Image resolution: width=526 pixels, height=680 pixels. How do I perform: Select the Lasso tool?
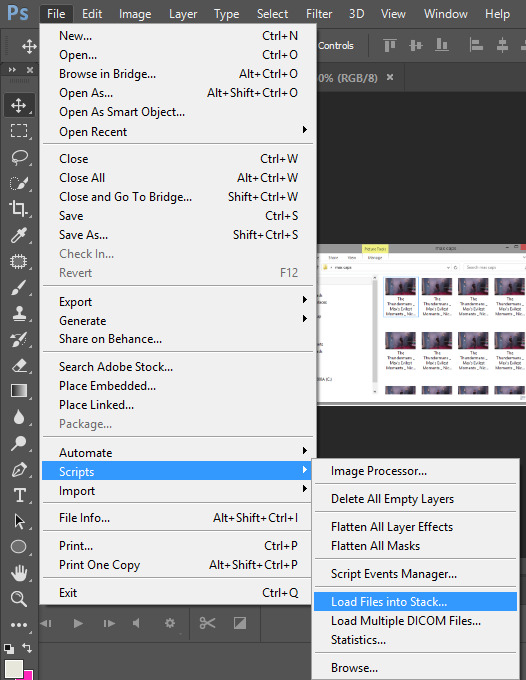19,157
